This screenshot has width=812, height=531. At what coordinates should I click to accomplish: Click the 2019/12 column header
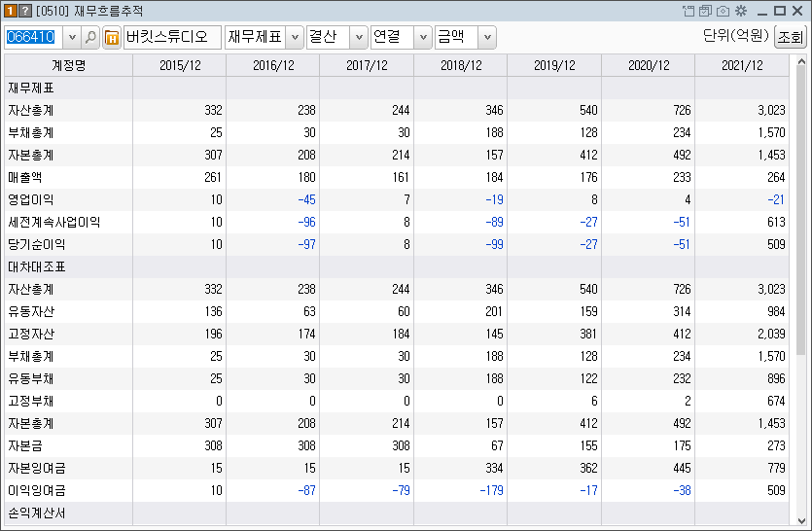click(x=554, y=66)
